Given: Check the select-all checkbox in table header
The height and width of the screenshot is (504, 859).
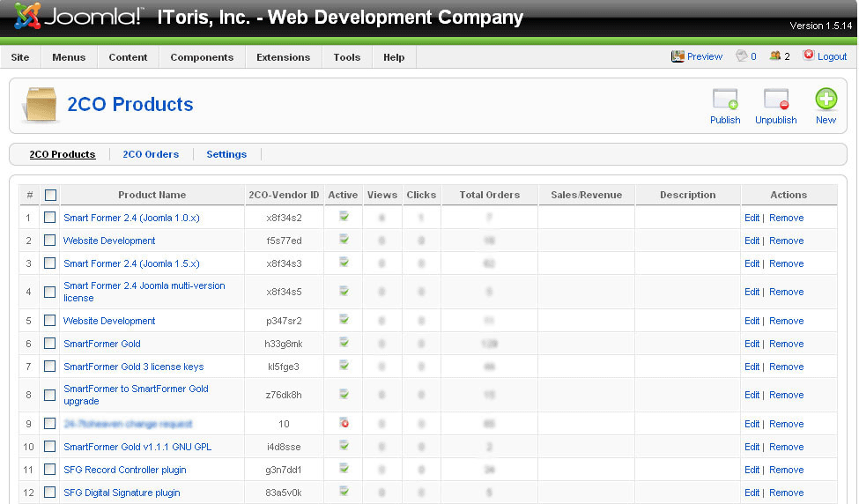Looking at the screenshot, I should [x=50, y=195].
